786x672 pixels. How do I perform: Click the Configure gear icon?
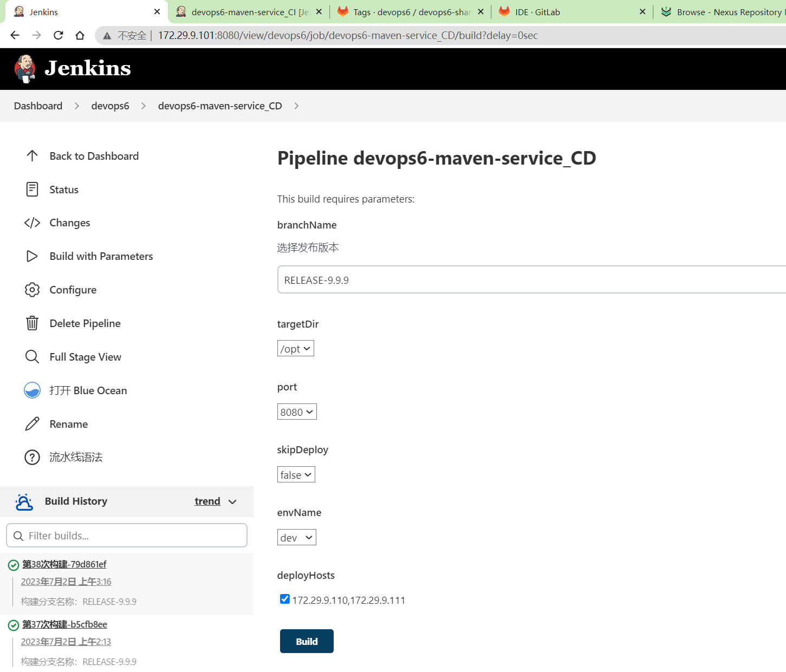[x=32, y=290]
